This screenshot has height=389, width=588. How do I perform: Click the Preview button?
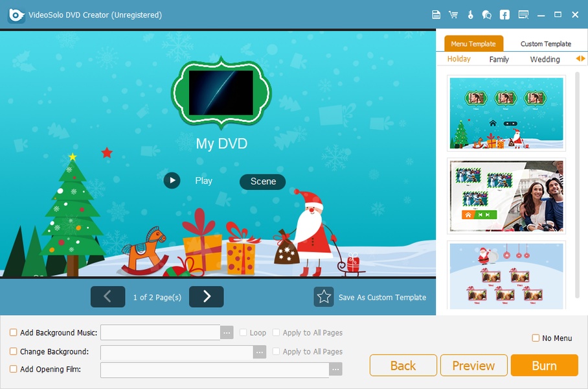[473, 366]
